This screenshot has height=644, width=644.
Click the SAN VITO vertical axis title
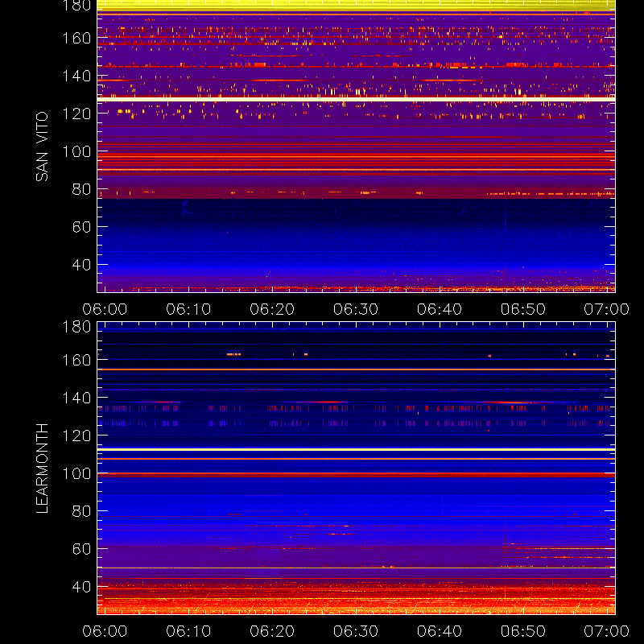tap(42, 147)
